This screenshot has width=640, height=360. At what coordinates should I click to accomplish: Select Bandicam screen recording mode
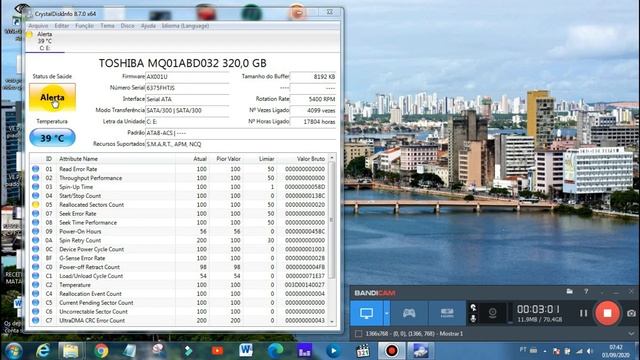point(366,313)
